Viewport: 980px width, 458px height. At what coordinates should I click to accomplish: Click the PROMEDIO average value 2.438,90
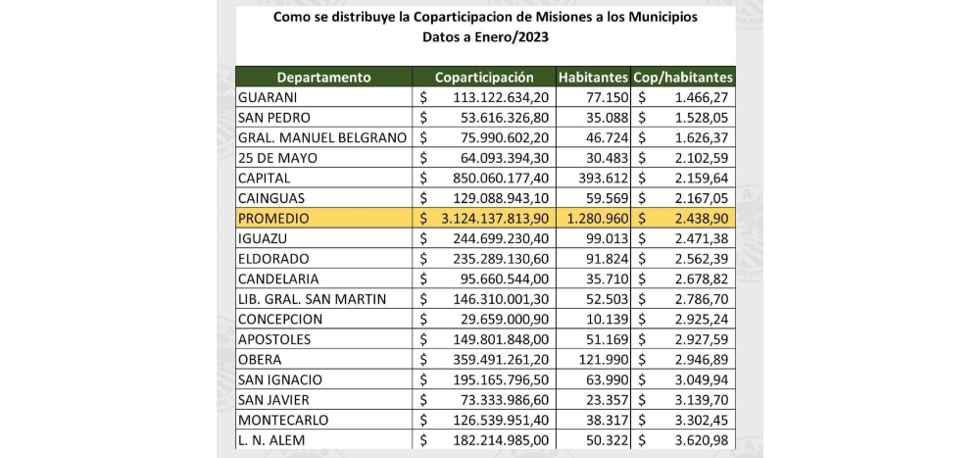click(x=699, y=218)
